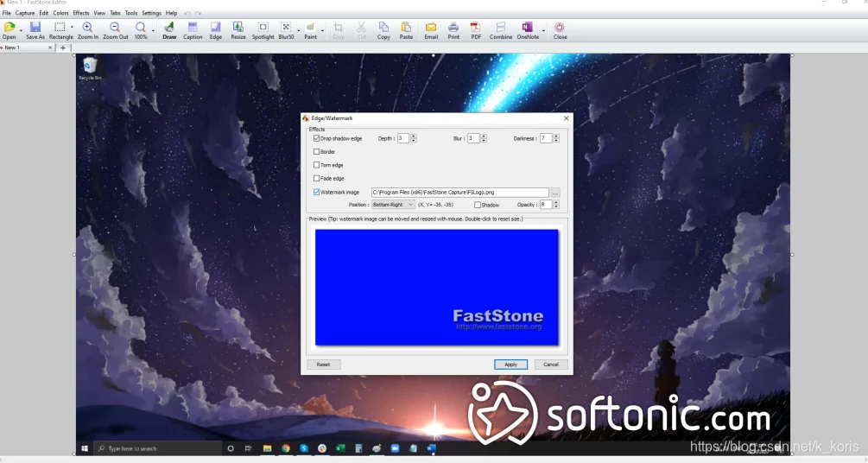Image resolution: width=868 pixels, height=463 pixels.
Task: Browse for watermark image file button
Action: click(555, 193)
